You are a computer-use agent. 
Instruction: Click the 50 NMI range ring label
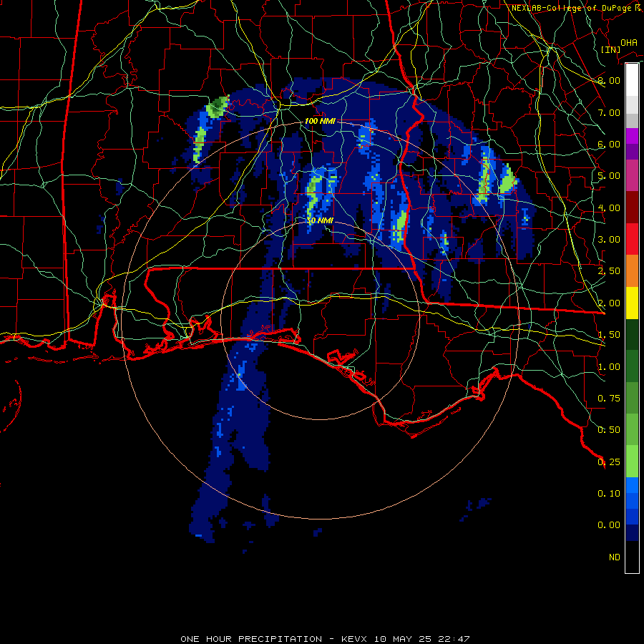pyautogui.click(x=320, y=220)
